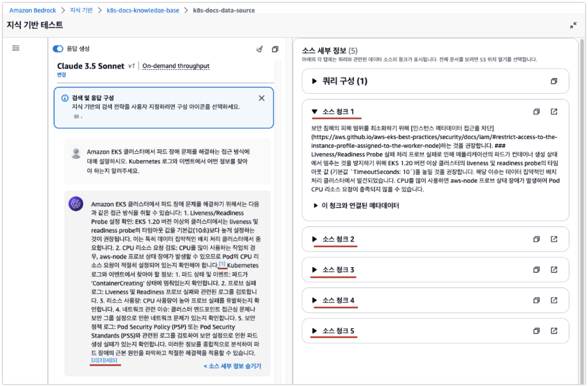Expand the 소스 청크 4 section

[x=314, y=300]
